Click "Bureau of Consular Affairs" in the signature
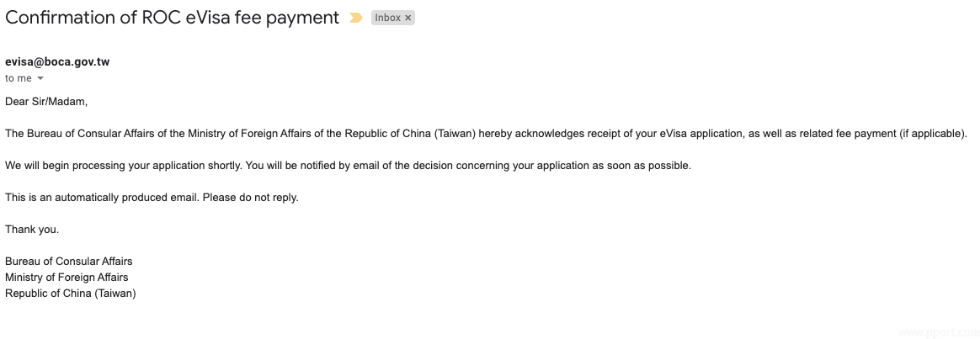 coord(69,262)
